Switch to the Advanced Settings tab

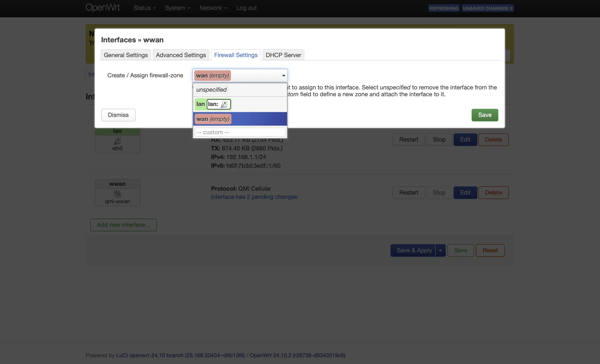181,55
